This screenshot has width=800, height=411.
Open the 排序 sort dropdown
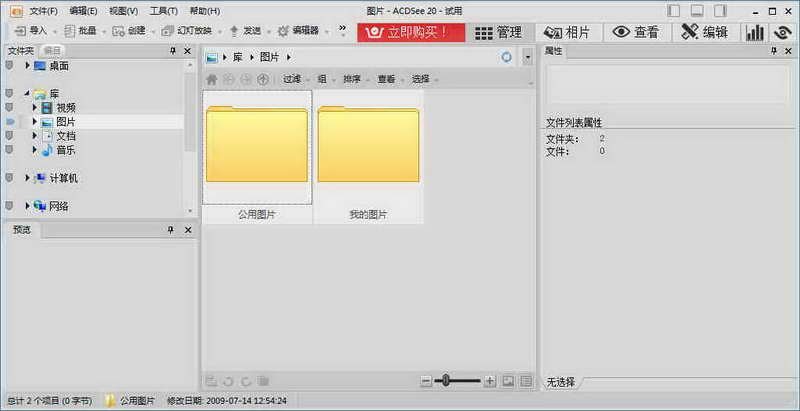click(x=354, y=79)
